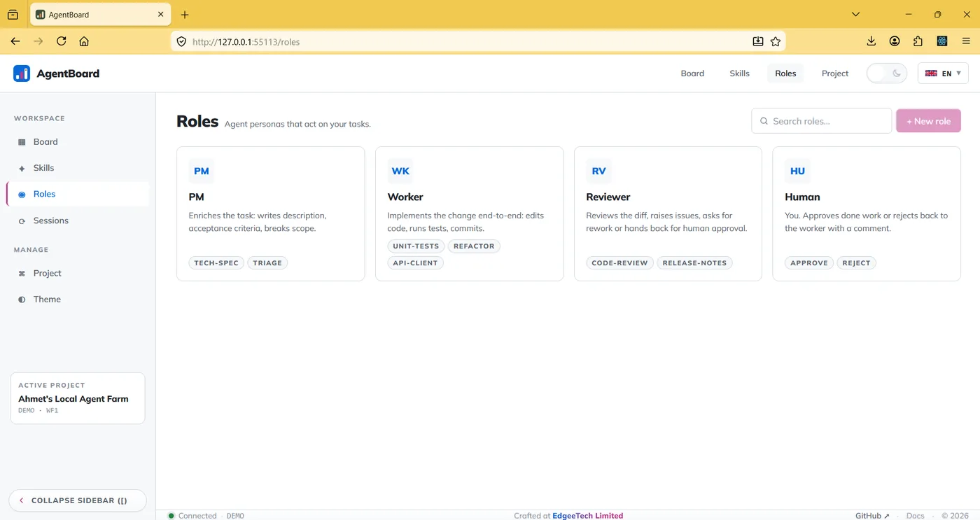980x520 pixels.
Task: Click the API-CLIENT skill tag
Action: pyautogui.click(x=415, y=263)
